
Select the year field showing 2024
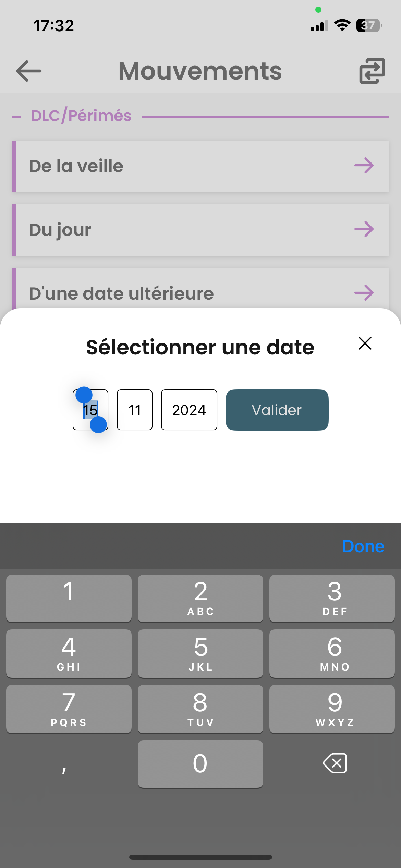point(189,410)
